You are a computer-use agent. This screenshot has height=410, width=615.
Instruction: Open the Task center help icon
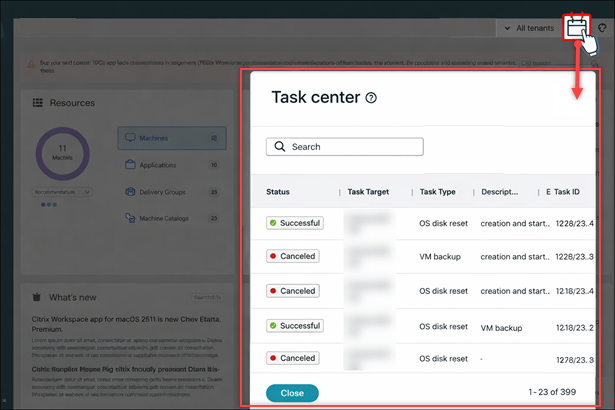(371, 98)
